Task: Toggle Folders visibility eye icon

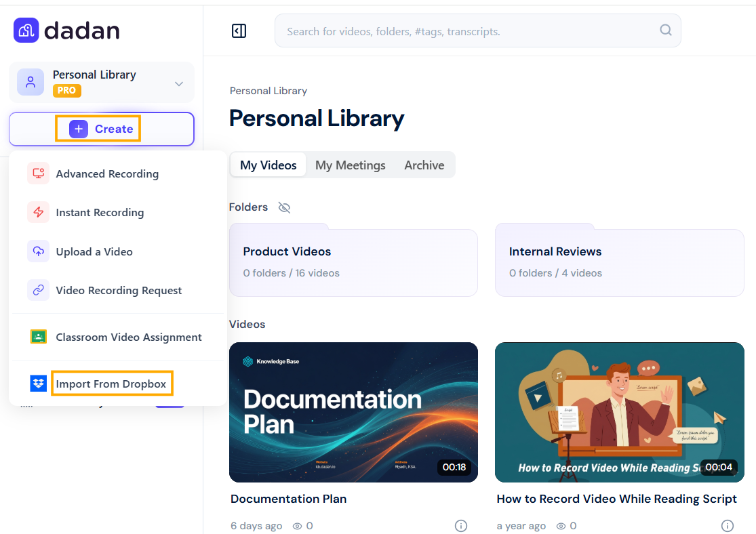Action: click(x=285, y=207)
